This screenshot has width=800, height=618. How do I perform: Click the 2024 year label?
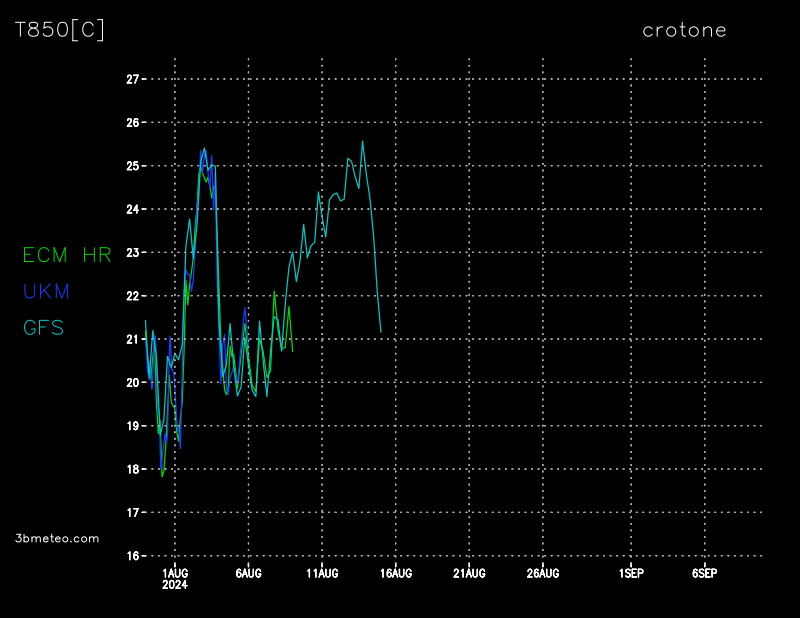pos(174,587)
